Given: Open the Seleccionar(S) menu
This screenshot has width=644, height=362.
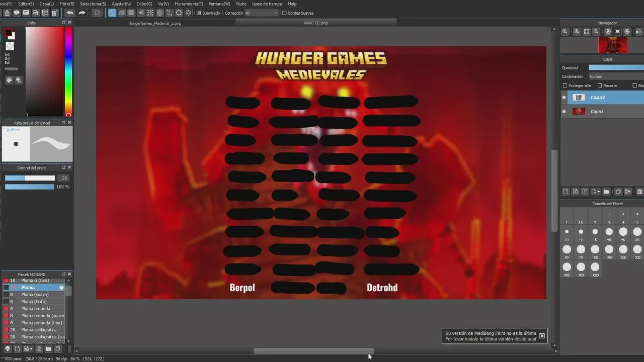Looking at the screenshot, I should [93, 4].
